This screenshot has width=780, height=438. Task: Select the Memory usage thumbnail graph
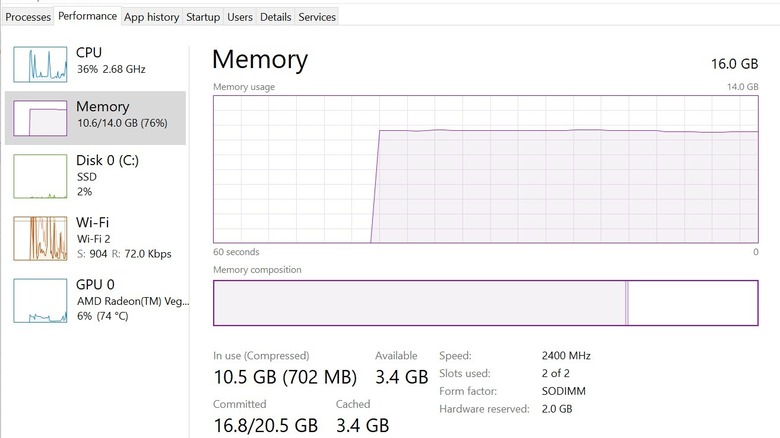tap(40, 119)
